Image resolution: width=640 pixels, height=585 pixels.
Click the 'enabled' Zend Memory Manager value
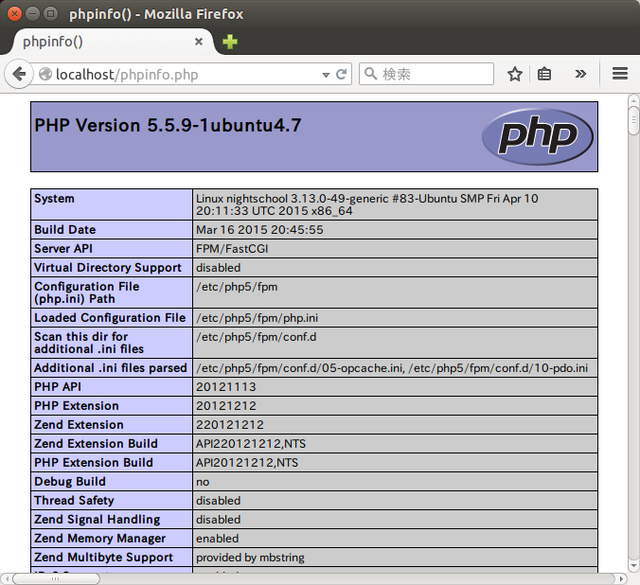tap(217, 538)
